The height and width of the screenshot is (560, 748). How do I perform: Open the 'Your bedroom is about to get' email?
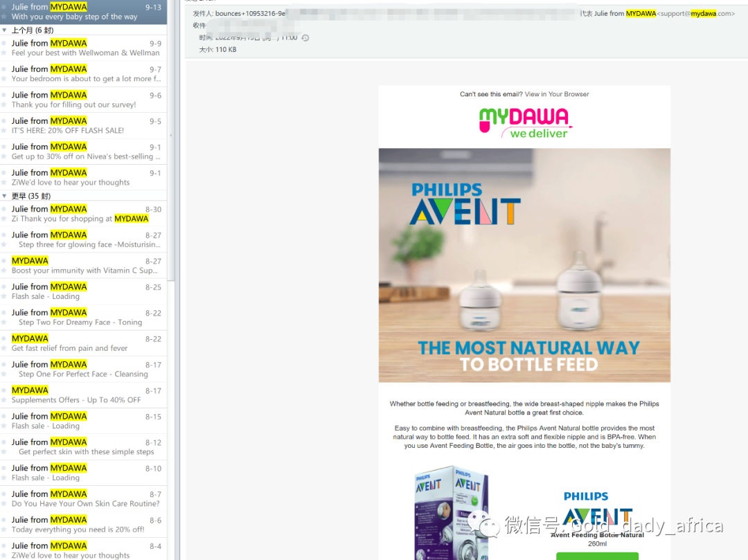pyautogui.click(x=84, y=74)
